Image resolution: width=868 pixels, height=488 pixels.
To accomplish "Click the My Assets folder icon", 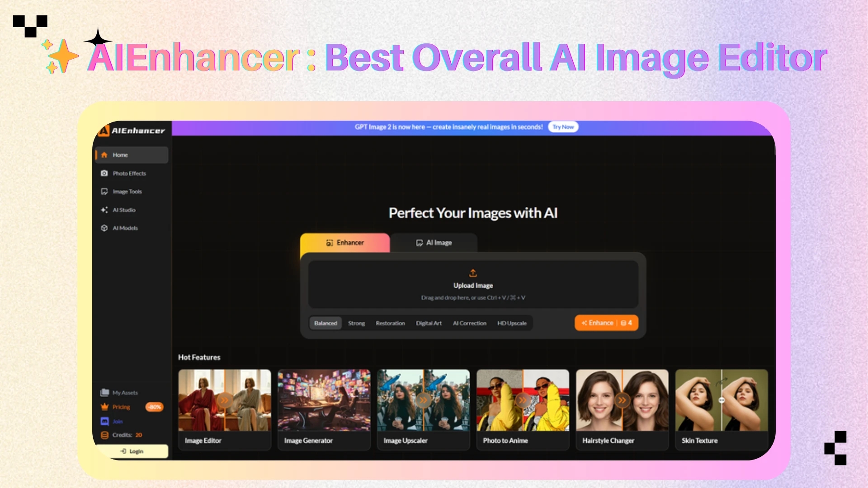I will pos(105,393).
